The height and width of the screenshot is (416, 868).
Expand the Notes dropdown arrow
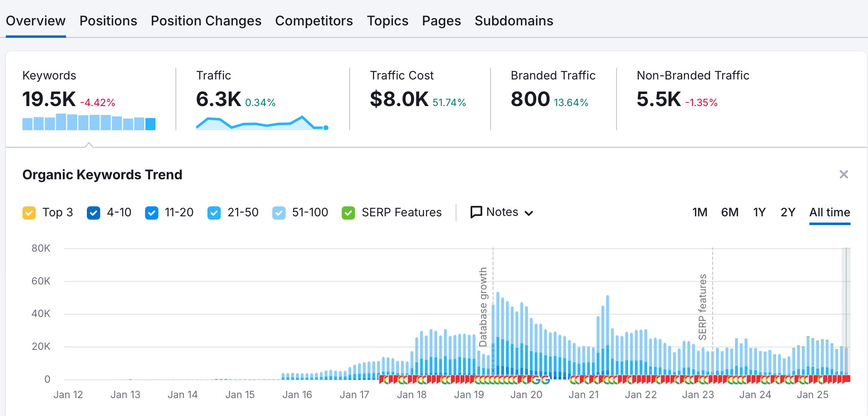click(x=529, y=213)
